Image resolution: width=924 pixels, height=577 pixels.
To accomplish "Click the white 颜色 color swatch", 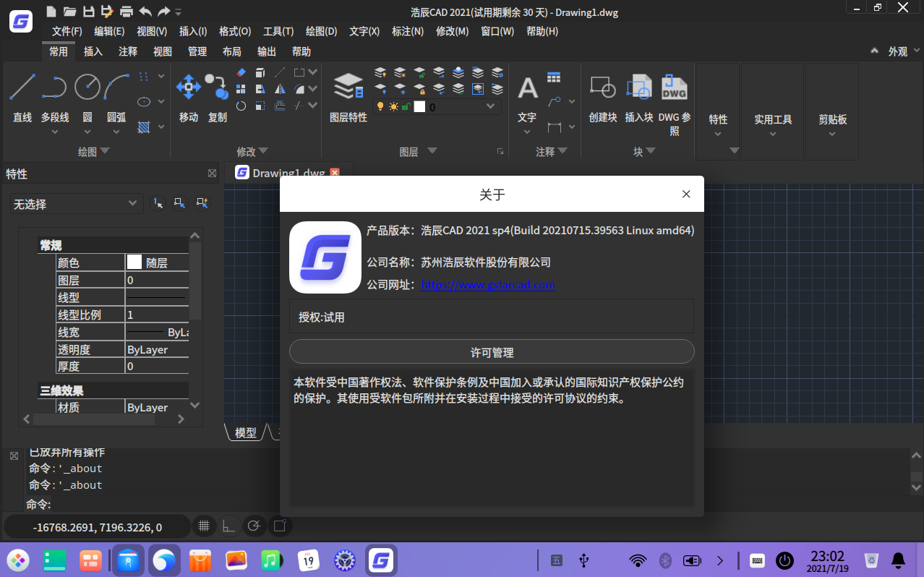I will coord(134,262).
